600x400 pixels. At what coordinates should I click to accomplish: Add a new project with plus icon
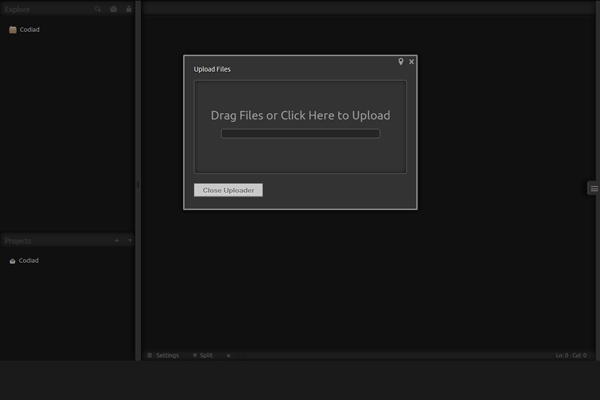pyautogui.click(x=116, y=241)
